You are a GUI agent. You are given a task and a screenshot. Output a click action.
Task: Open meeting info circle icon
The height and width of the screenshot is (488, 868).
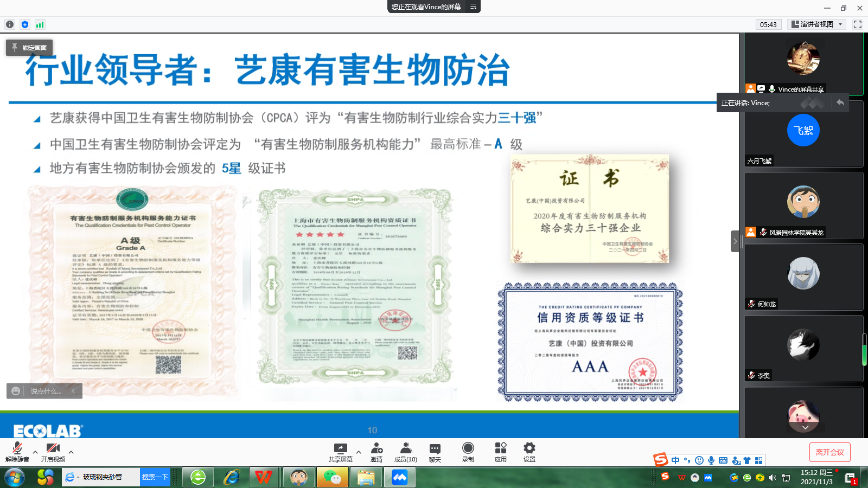pyautogui.click(x=9, y=24)
